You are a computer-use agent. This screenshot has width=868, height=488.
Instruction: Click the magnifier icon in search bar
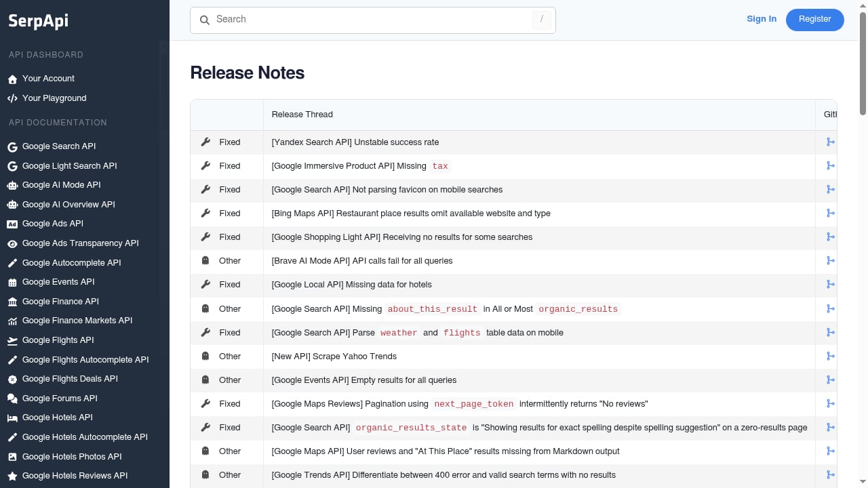205,20
